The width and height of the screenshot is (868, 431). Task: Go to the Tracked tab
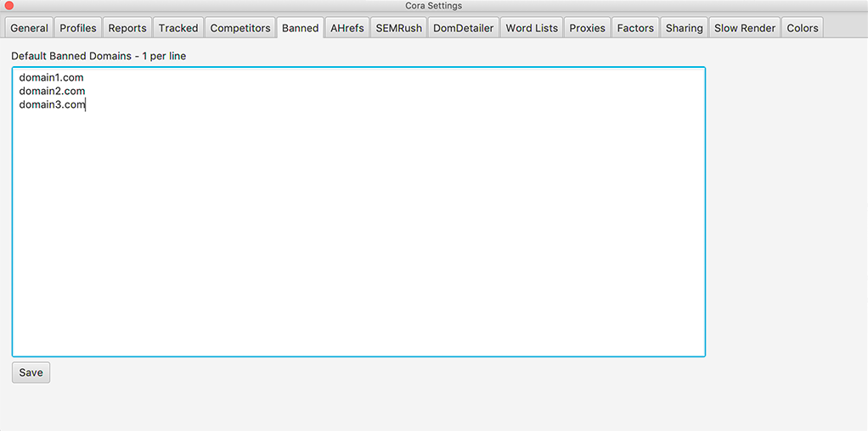pyautogui.click(x=178, y=28)
